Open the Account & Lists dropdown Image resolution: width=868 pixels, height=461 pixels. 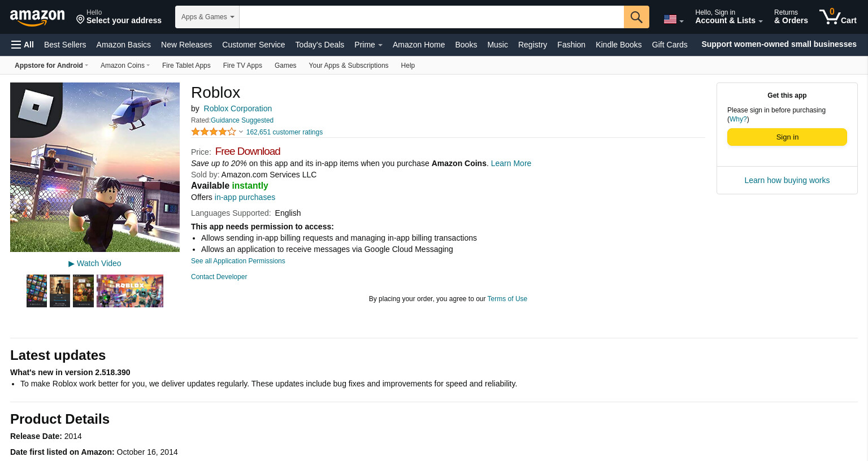tap(728, 16)
